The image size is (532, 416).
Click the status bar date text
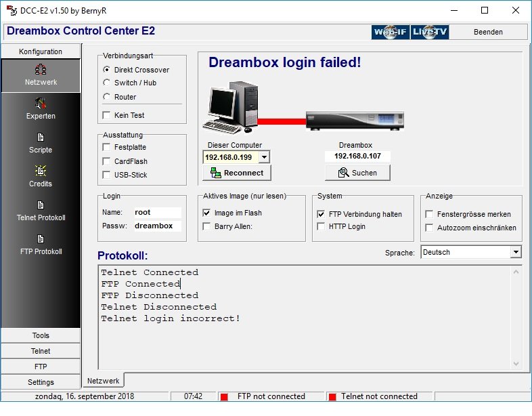coord(85,396)
